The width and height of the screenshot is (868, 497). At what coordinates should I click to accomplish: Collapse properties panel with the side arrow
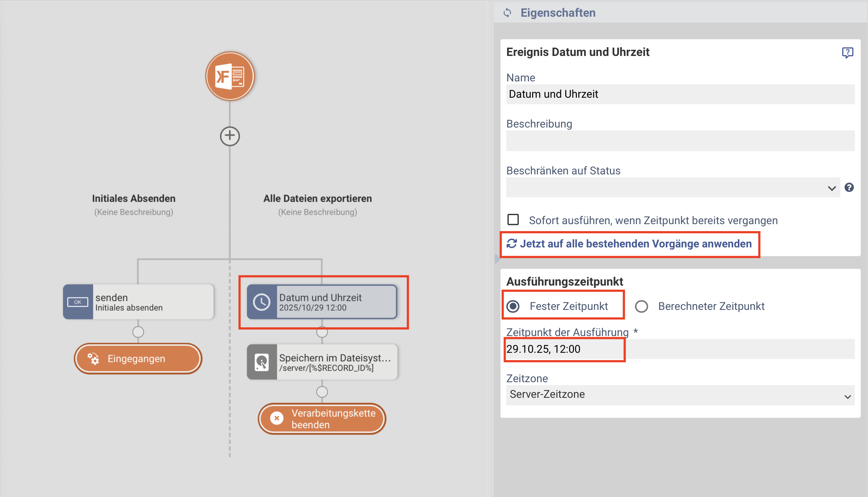click(x=497, y=259)
